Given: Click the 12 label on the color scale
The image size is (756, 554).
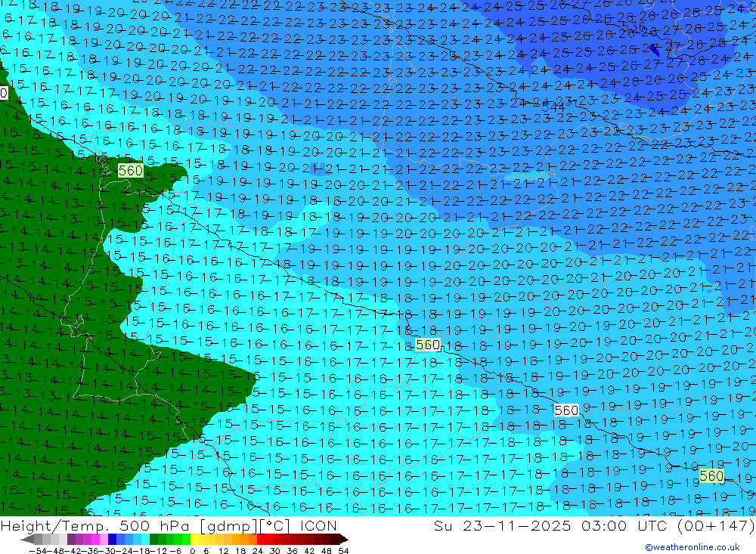Looking at the screenshot, I should 224,551.
